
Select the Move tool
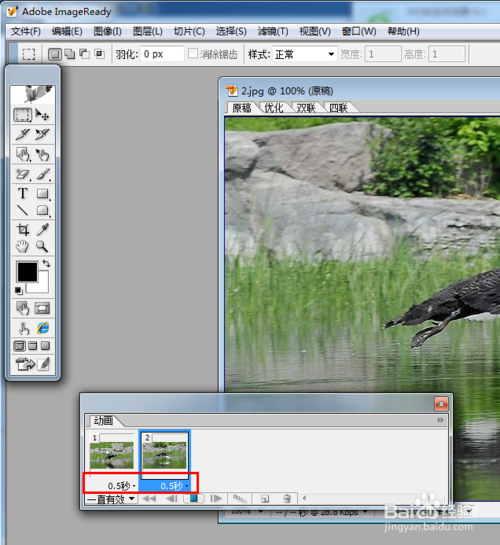[x=43, y=115]
